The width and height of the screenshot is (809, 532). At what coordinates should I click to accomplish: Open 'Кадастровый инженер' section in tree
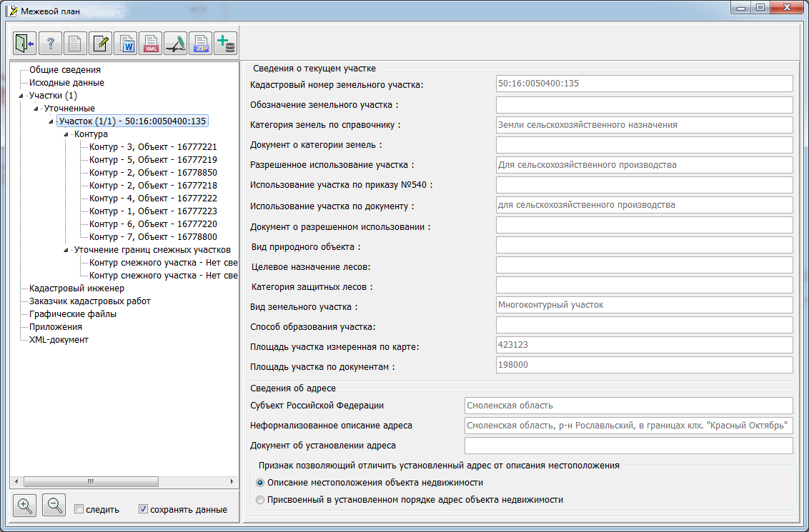76,288
